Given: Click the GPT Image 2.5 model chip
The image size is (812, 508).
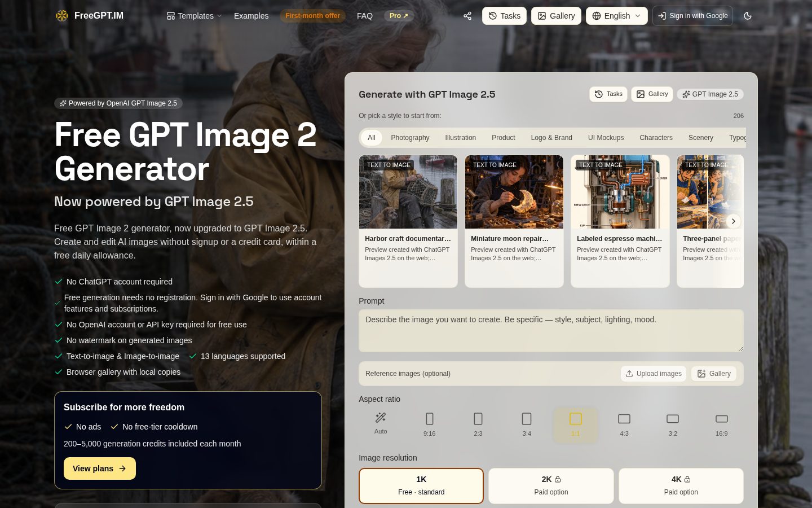Looking at the screenshot, I should point(710,94).
